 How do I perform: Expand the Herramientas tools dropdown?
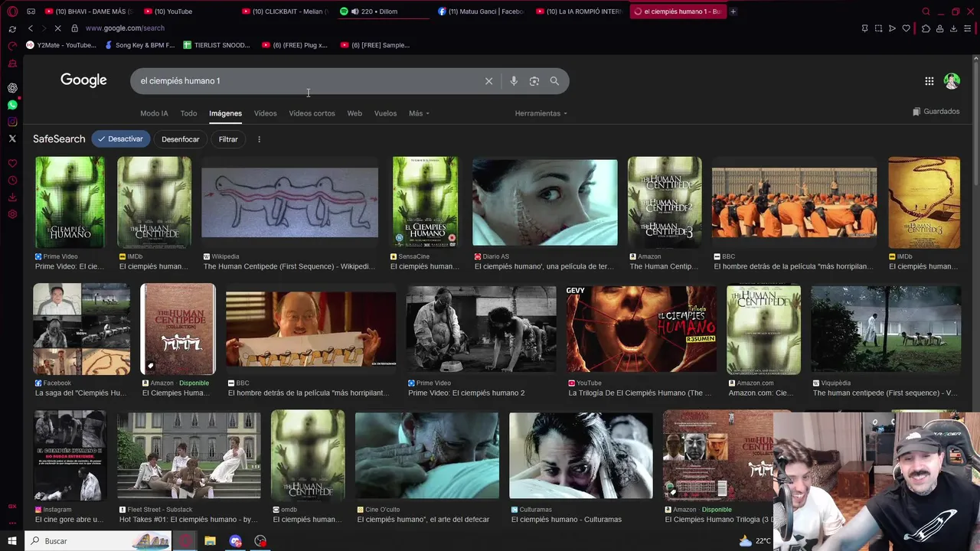[541, 113]
